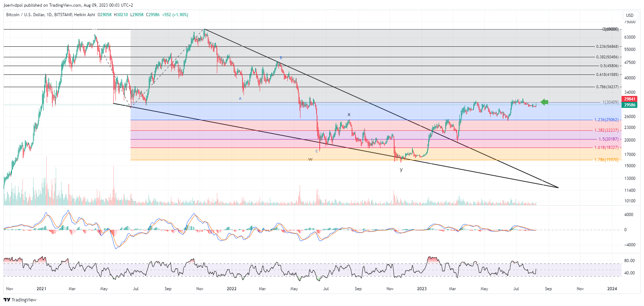Click the purple 1.5(20187) extension label
644x306 pixels.
609,139
